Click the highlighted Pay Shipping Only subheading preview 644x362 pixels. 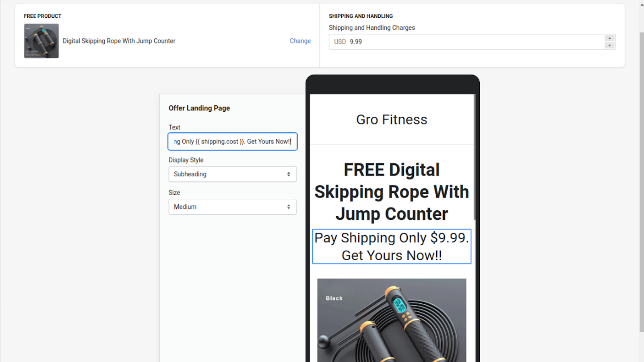click(x=391, y=246)
